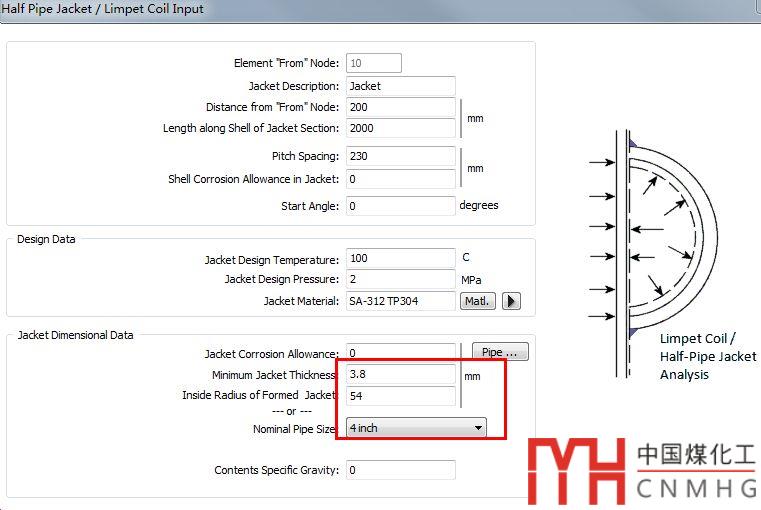Select the Jacket Corrosion Allowance field
This screenshot has width=761, height=510.
point(400,353)
